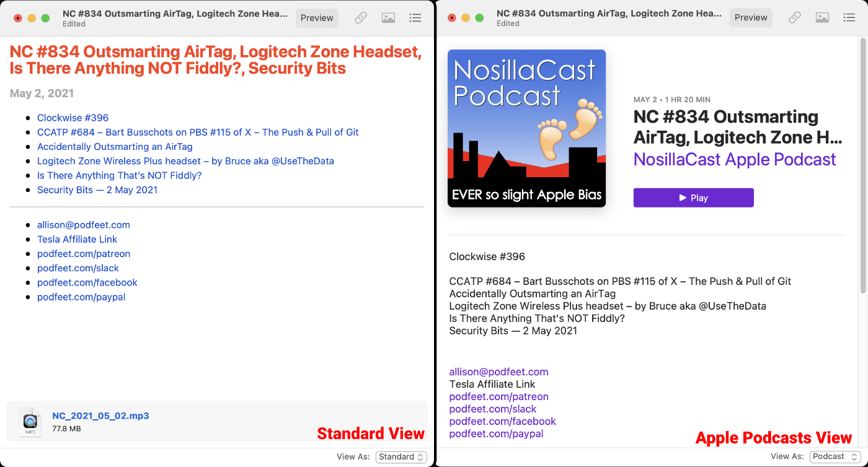868x467 pixels.
Task: Open the Accidentally Outsmarting an AirTag link, Standard View
Action: (x=115, y=147)
